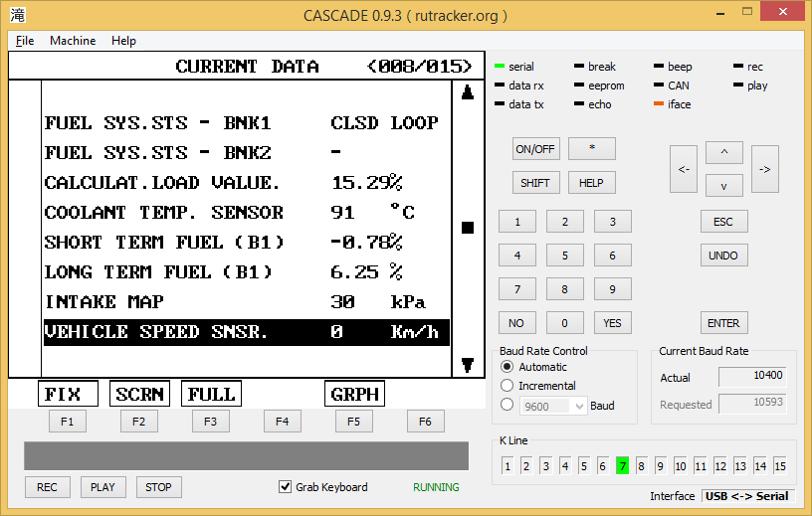The image size is (812, 516).
Task: Click the asterisk key on keypad
Action: [591, 149]
